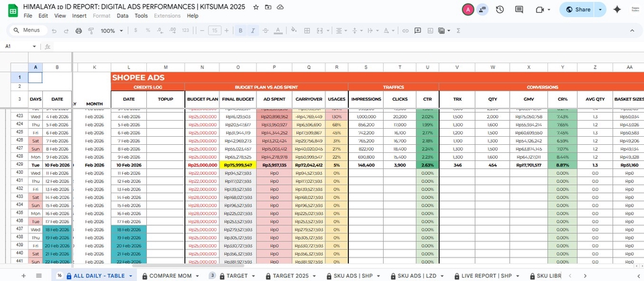The height and width of the screenshot is (281, 644).
Task: Open the borders tool
Action: pos(307,30)
